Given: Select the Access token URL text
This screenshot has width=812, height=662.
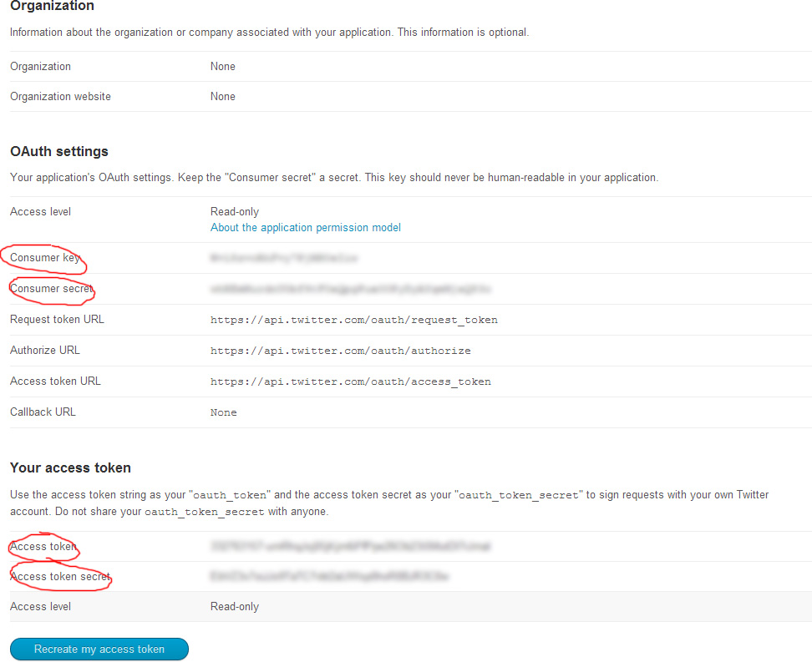Looking at the screenshot, I should (351, 381).
